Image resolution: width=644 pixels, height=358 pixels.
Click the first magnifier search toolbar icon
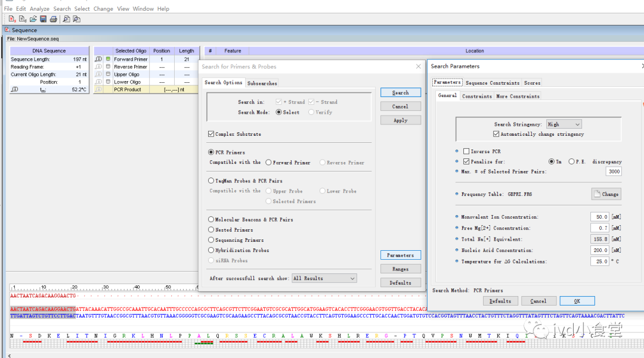(66, 19)
